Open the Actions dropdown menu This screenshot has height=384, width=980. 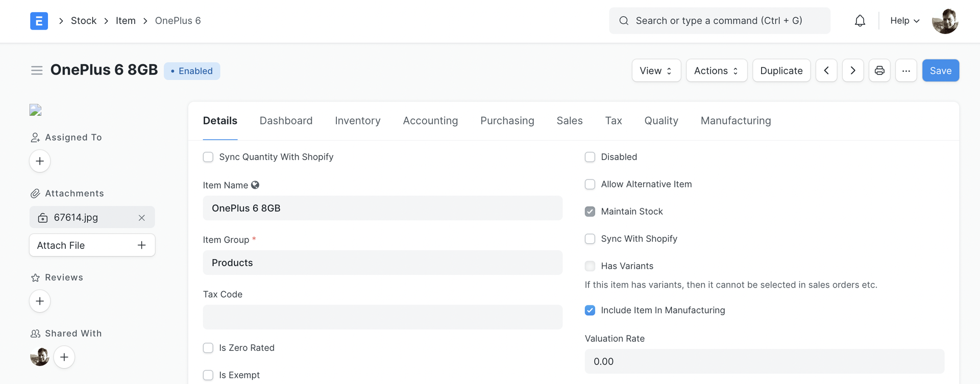click(716, 70)
